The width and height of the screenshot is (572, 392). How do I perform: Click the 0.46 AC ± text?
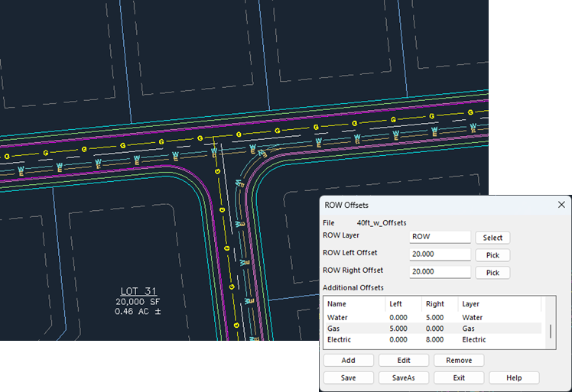(x=138, y=312)
